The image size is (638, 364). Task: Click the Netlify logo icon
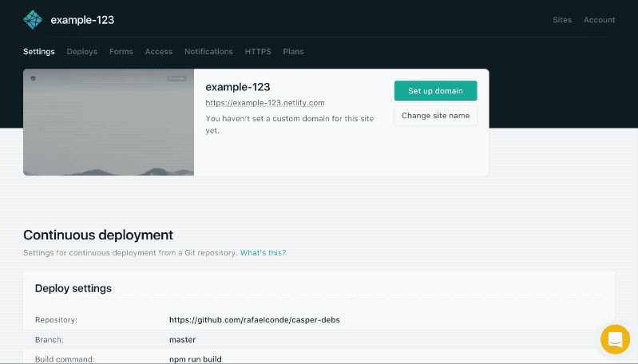[x=33, y=19]
